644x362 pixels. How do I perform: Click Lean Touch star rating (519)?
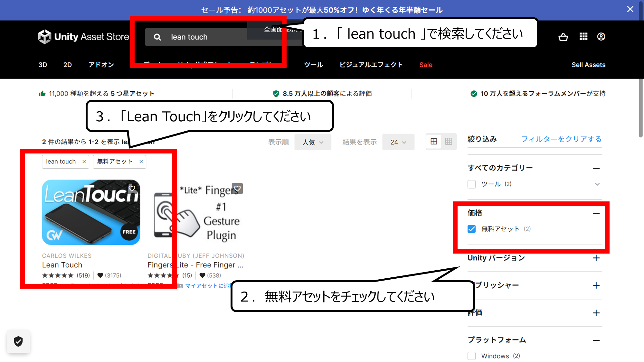(x=66, y=275)
